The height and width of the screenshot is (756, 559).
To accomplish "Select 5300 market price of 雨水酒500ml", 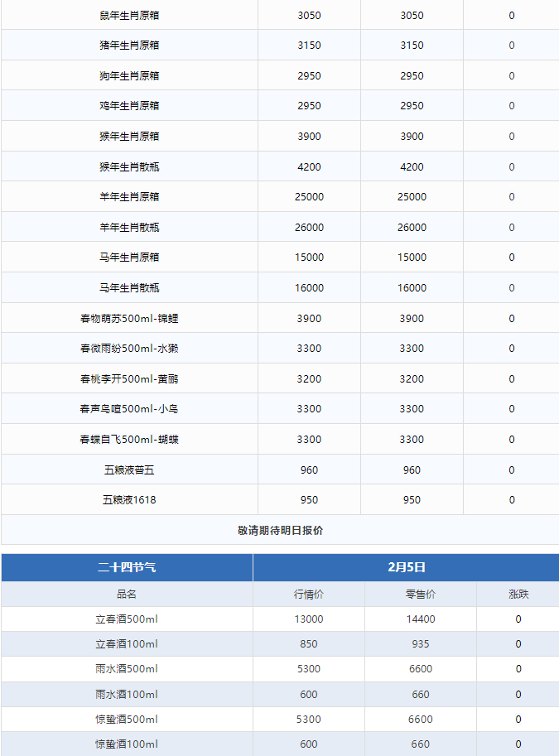I will (x=309, y=669).
